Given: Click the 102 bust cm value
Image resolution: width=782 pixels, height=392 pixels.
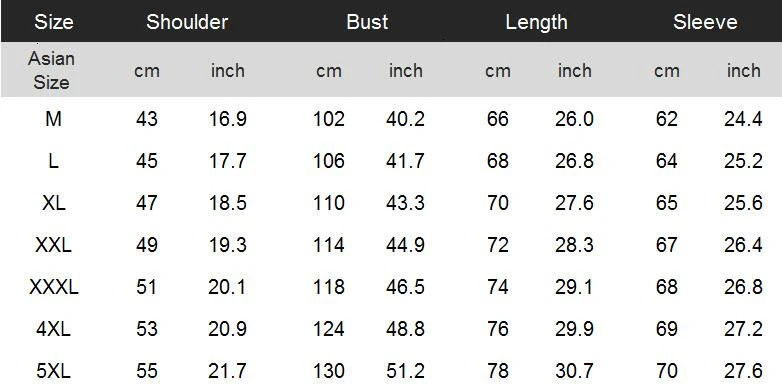Looking at the screenshot, I should 329,119.
